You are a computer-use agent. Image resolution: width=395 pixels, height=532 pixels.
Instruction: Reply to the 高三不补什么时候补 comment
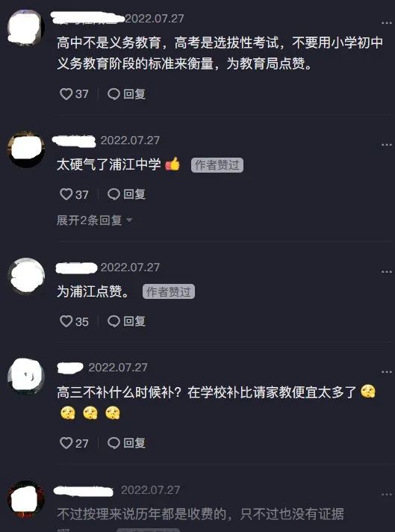[126, 443]
